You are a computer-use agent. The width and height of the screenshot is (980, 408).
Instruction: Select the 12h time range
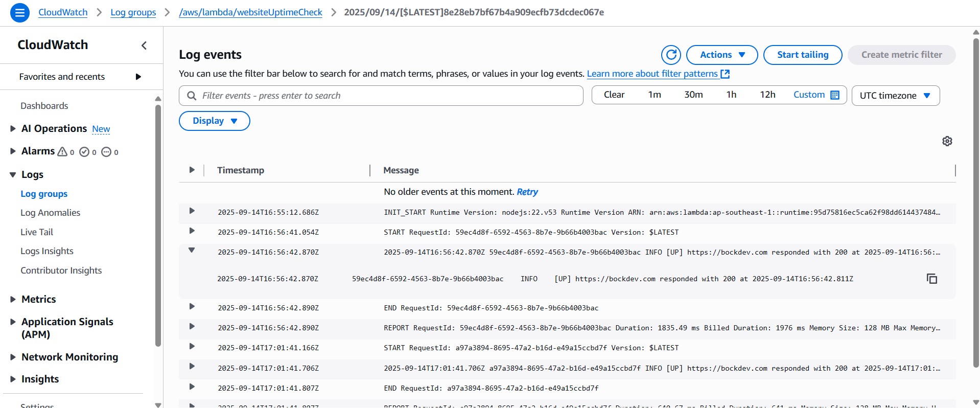(x=767, y=95)
